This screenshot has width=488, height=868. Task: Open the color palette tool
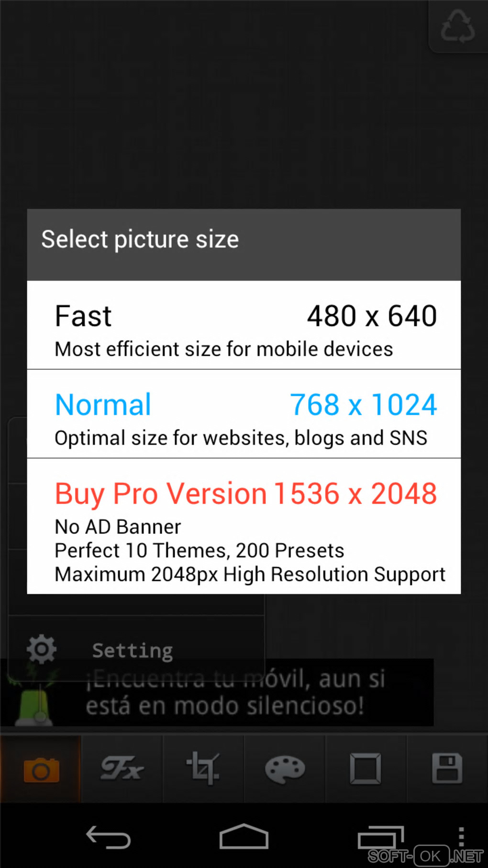click(x=285, y=769)
